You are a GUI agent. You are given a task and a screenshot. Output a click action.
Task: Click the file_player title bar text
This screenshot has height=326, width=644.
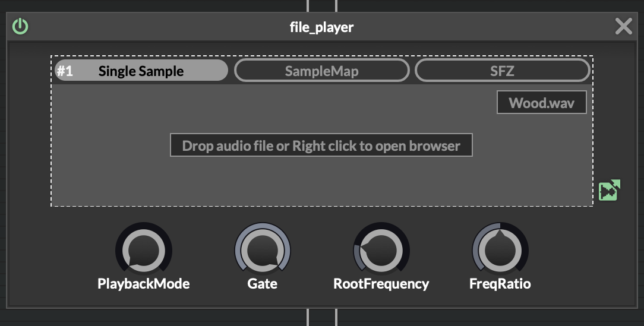(321, 27)
